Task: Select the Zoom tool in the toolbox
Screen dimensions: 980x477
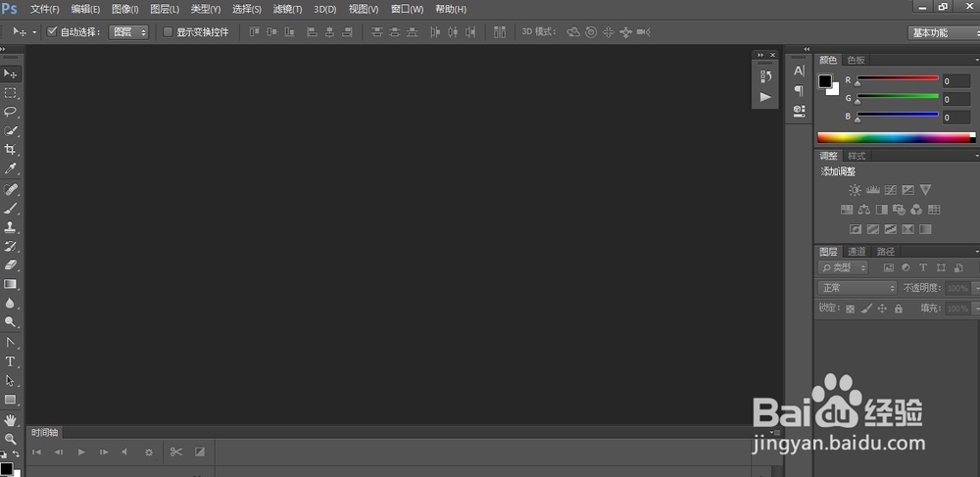Action: pyautogui.click(x=10, y=438)
